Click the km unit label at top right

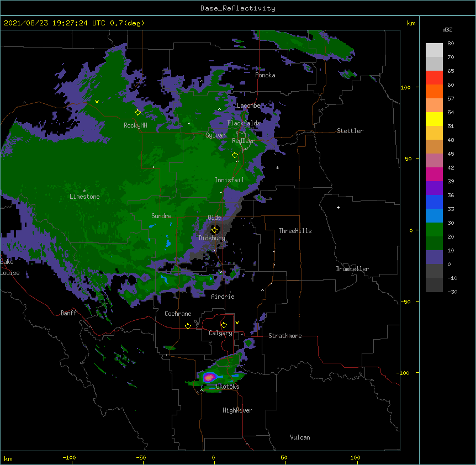tap(411, 23)
